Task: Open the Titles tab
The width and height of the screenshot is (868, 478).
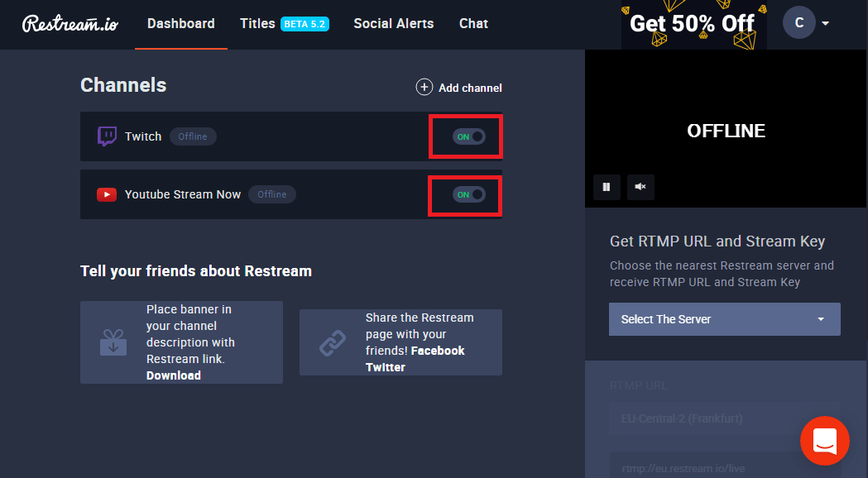Action: pos(257,24)
